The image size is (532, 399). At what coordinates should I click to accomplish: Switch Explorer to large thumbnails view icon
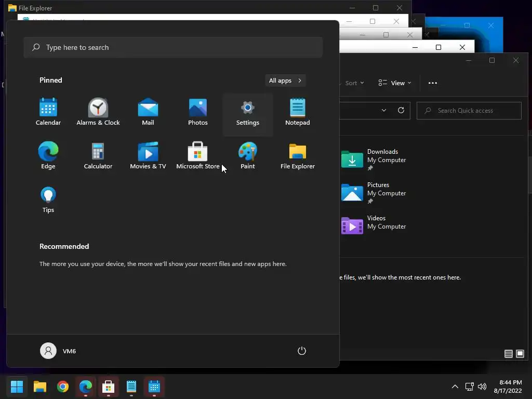pyautogui.click(x=520, y=354)
